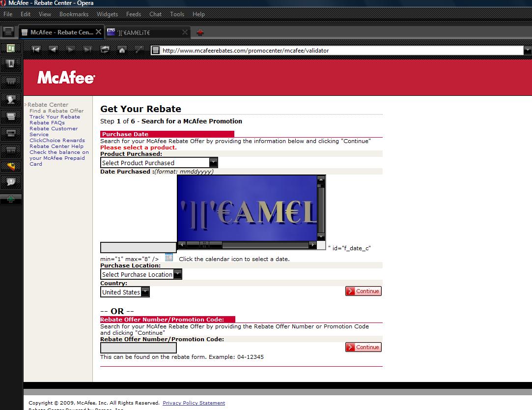
Task: Expand the address bar dropdown arrow
Action: pyautogui.click(x=528, y=50)
